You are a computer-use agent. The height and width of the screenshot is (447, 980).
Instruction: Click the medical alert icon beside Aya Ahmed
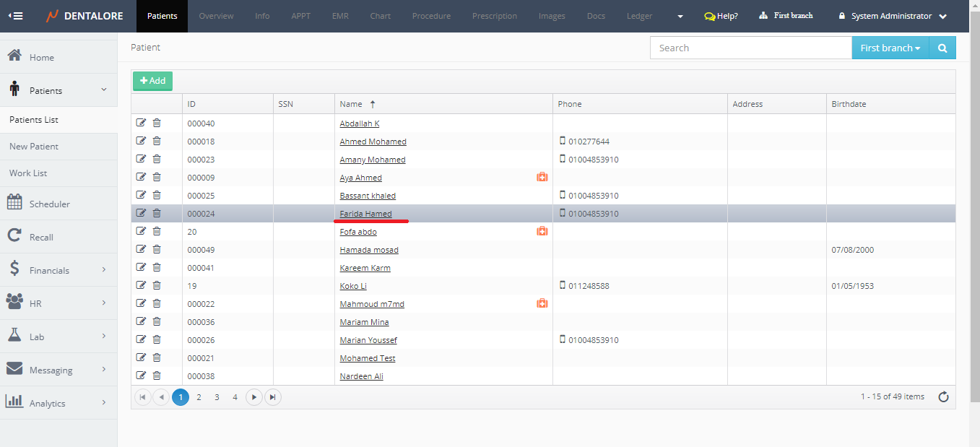coord(542,177)
